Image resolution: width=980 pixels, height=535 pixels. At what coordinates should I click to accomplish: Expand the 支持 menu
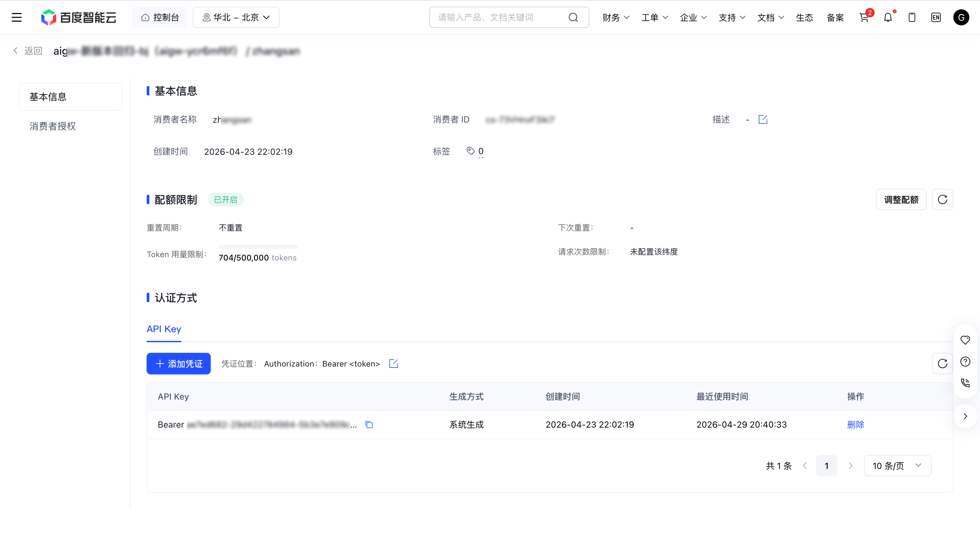coord(732,17)
